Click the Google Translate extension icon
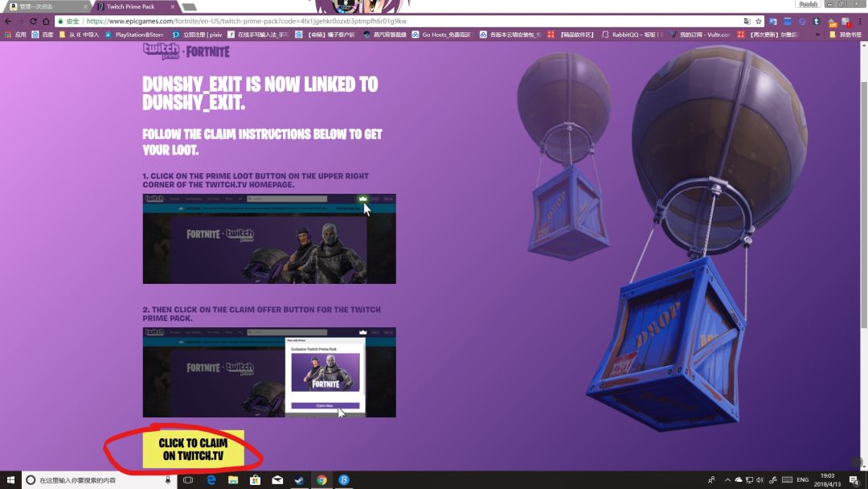The image size is (868, 489). (773, 22)
